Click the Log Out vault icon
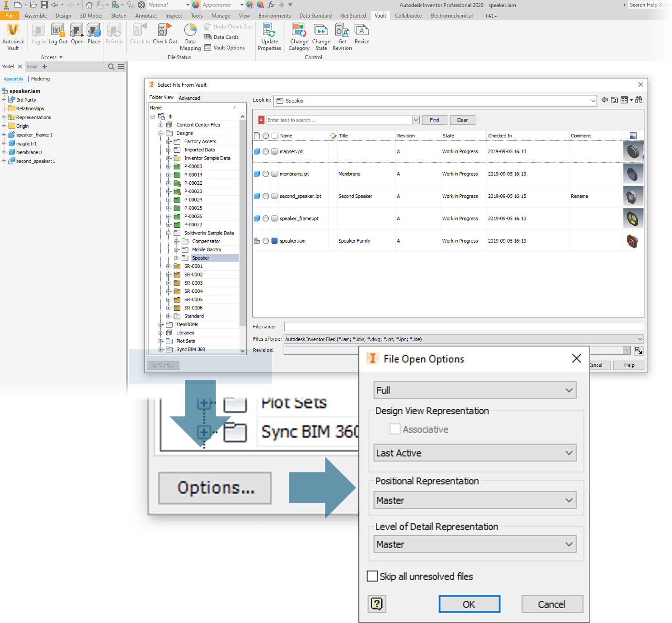This screenshot has height=623, width=672. (58, 34)
